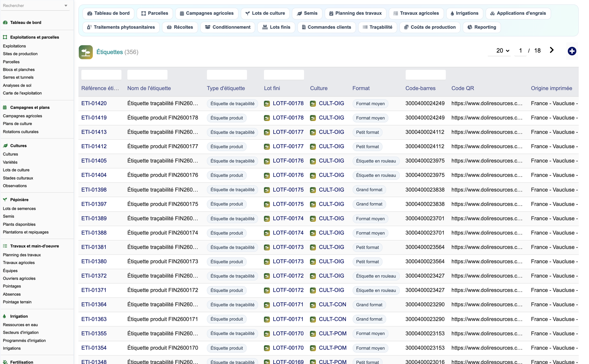The height and width of the screenshot is (364, 589).
Task: Open record ETI-01405
Action: 94,161
